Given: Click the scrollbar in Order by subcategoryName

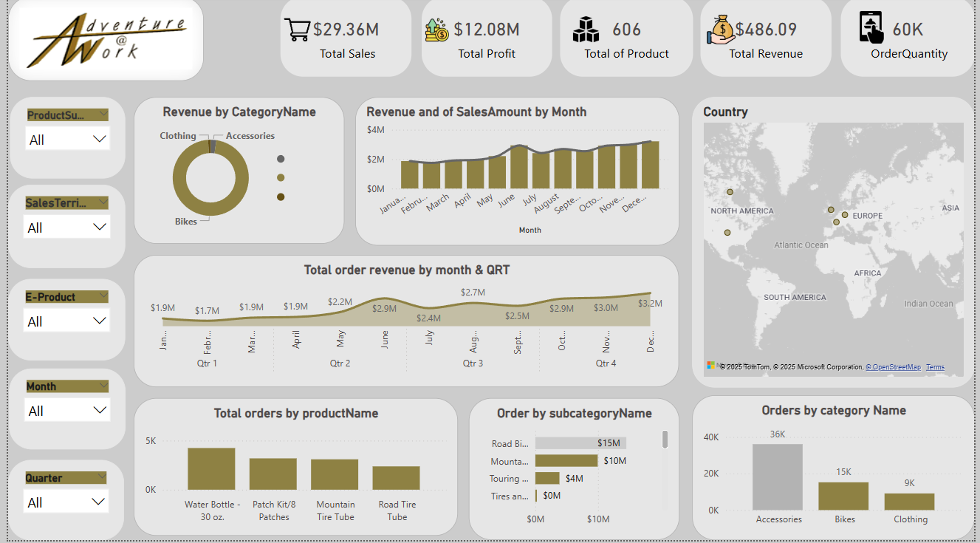Looking at the screenshot, I should click(x=665, y=440).
